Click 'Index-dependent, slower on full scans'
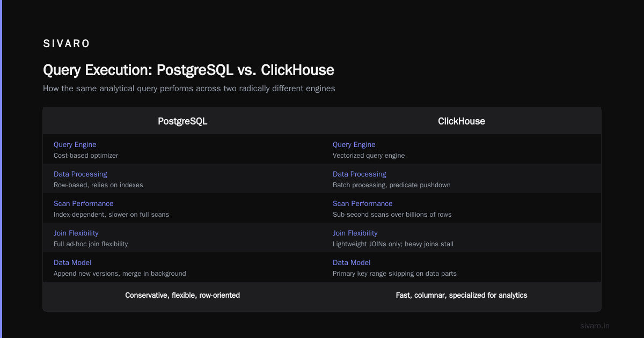 (111, 215)
